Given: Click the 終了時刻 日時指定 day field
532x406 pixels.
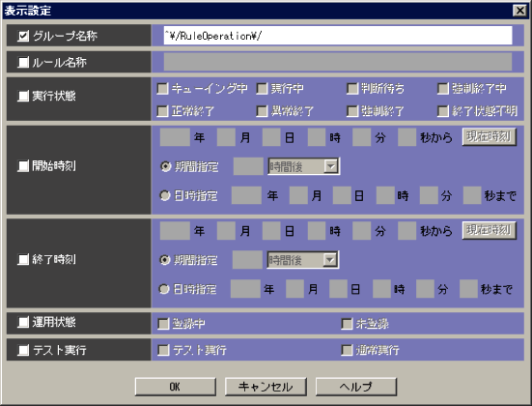Looking at the screenshot, I should [x=338, y=289].
